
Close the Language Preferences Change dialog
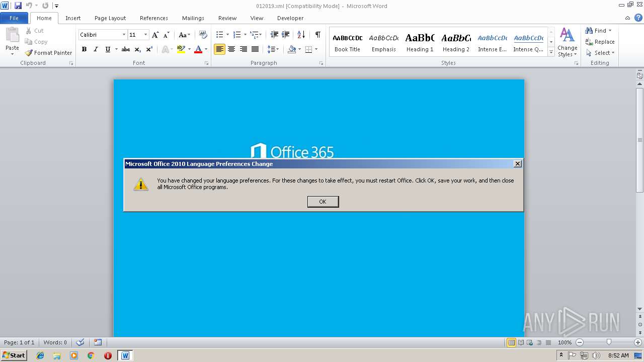pyautogui.click(x=517, y=164)
